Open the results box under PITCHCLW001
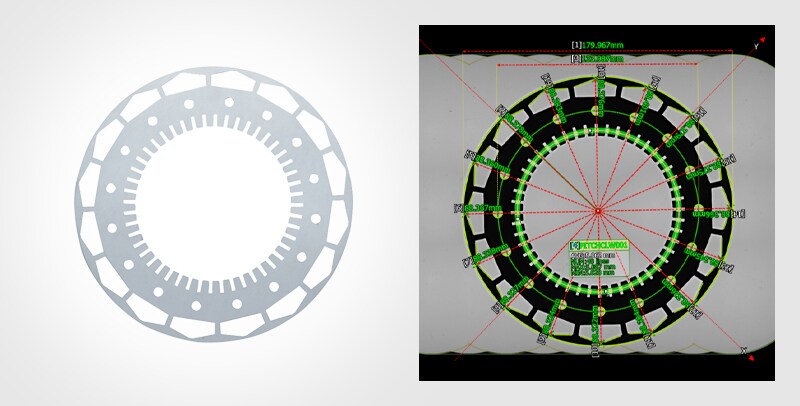This screenshot has height=406, width=800. click(597, 264)
